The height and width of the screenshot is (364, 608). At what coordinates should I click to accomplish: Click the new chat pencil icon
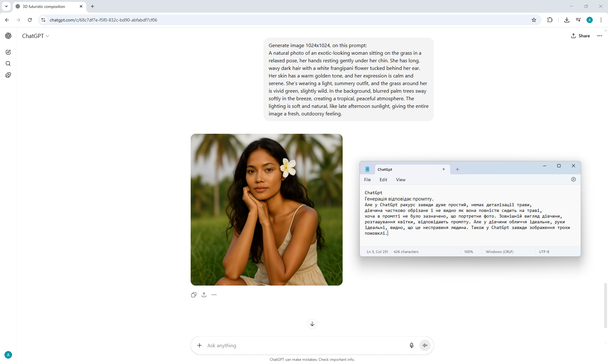[8, 52]
